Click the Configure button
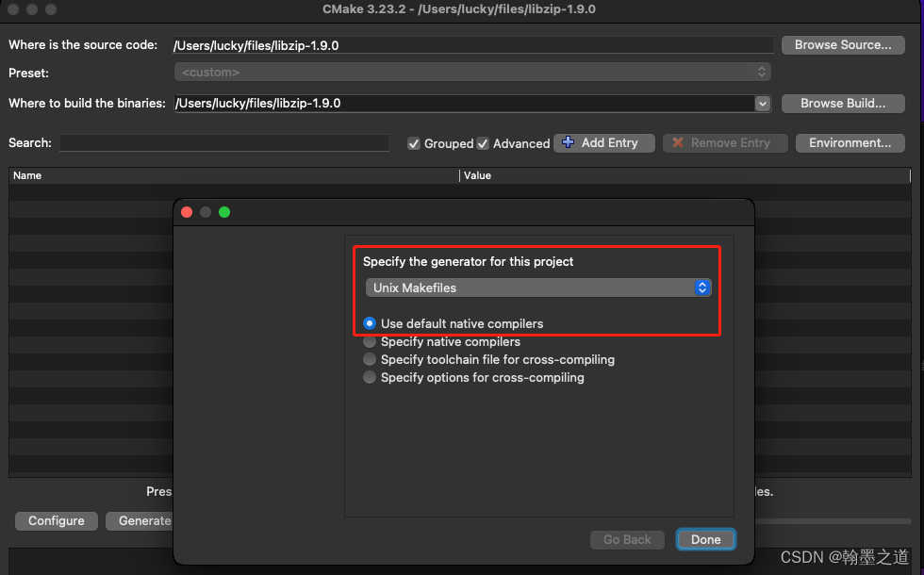This screenshot has height=575, width=924. tap(57, 521)
